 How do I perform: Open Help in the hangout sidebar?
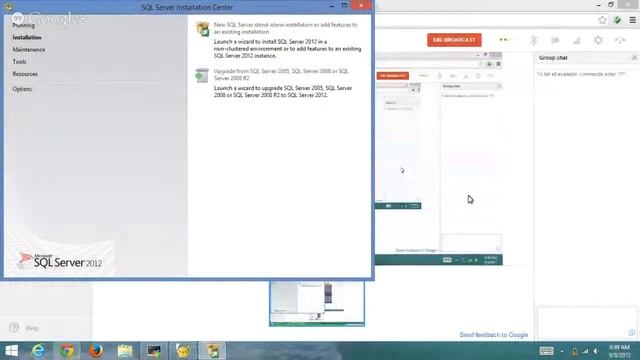[x=24, y=328]
